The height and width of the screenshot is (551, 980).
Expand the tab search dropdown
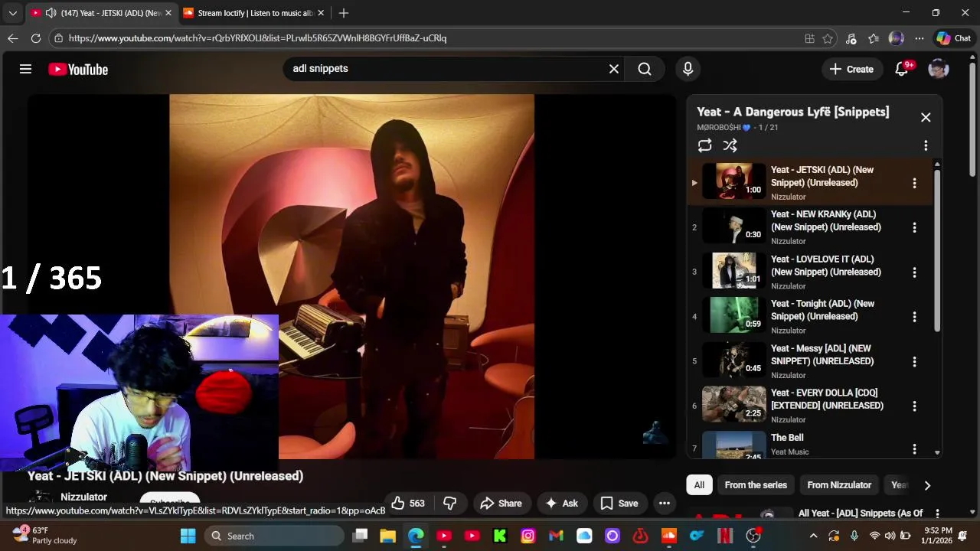click(x=12, y=13)
